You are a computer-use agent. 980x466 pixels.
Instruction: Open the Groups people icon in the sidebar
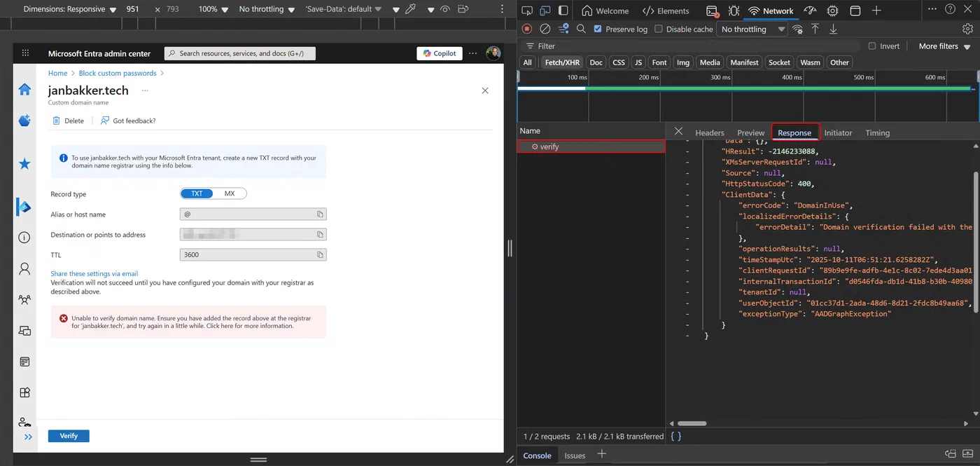[24, 300]
